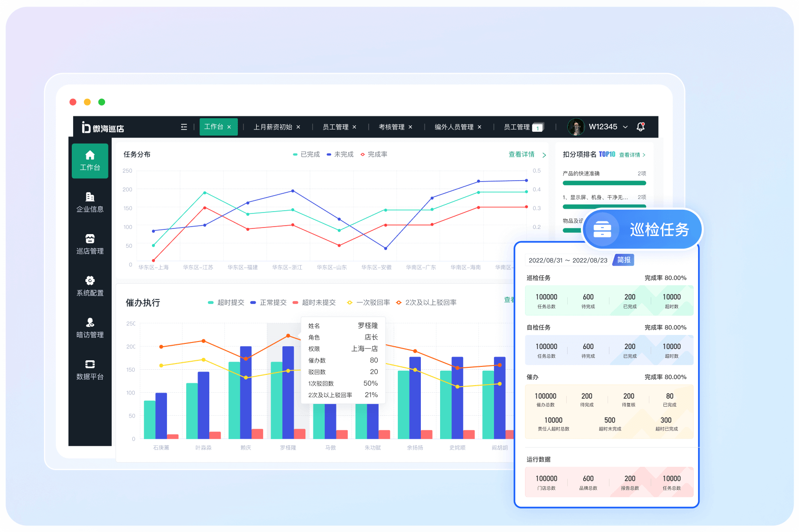799x532 pixels.
Task: Expand the W12345 user dropdown arrow
Action: pyautogui.click(x=625, y=127)
